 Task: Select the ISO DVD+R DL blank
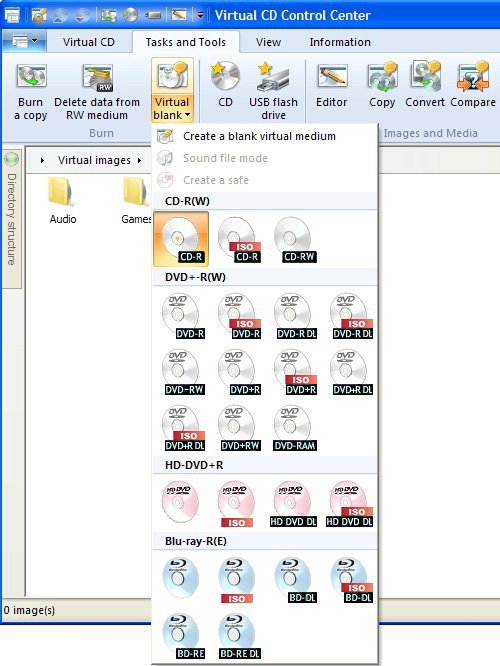[x=183, y=428]
